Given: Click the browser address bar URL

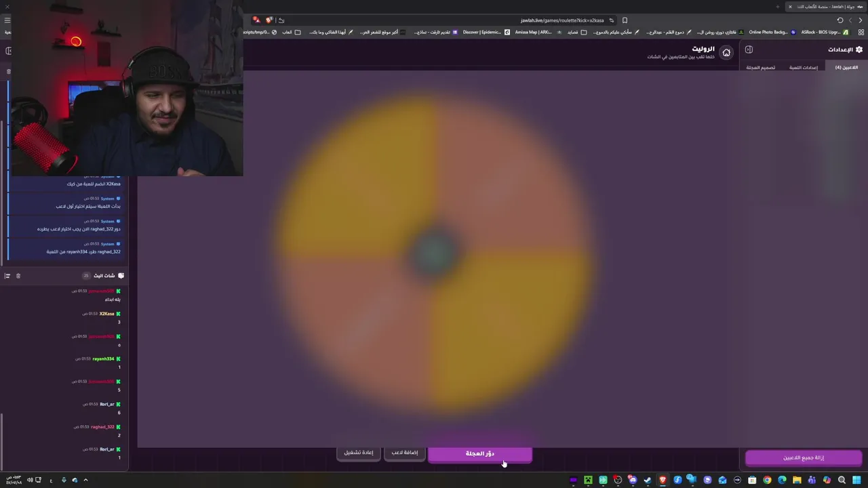Looking at the screenshot, I should click(x=562, y=20).
